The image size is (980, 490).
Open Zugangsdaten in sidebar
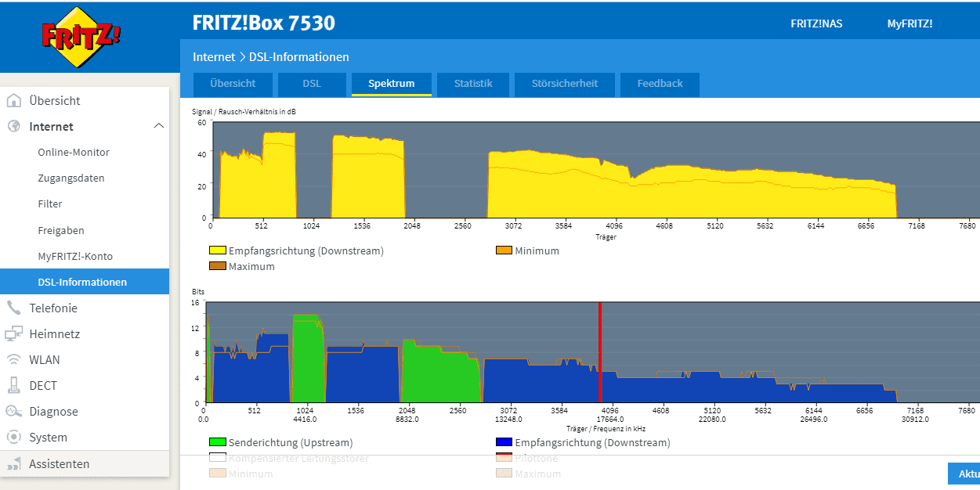71,178
